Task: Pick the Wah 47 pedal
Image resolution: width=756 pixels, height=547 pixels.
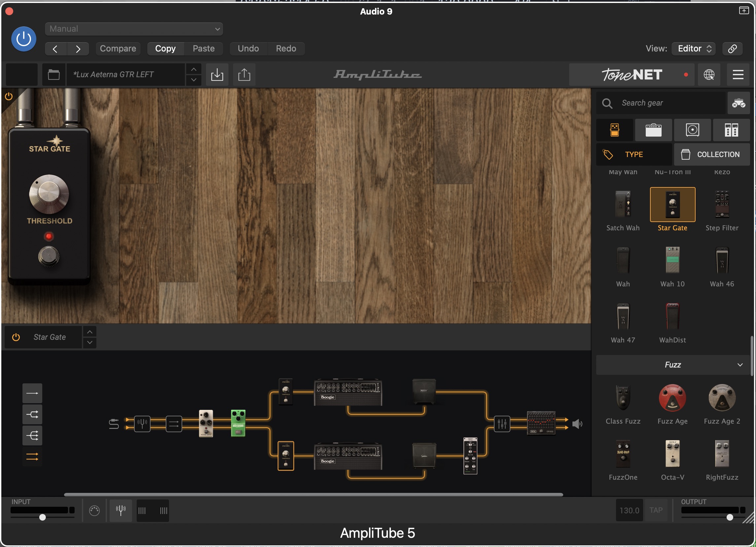Action: [x=623, y=316]
